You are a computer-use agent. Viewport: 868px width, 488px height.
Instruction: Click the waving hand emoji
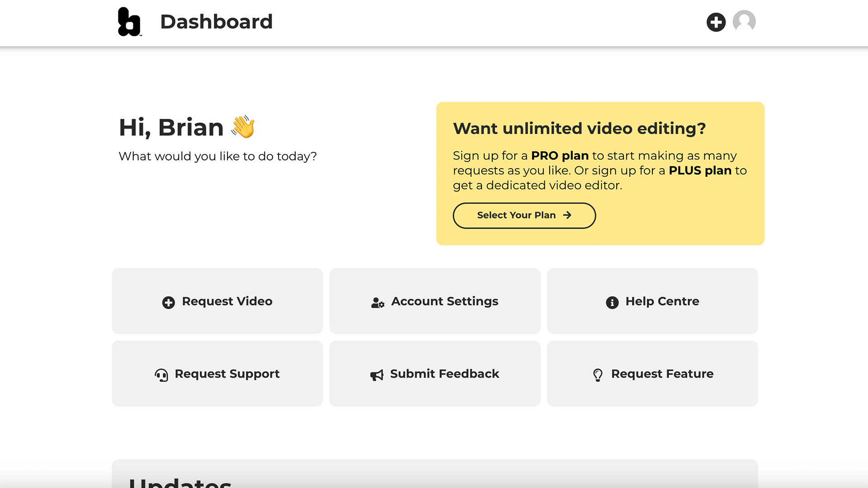click(x=243, y=127)
